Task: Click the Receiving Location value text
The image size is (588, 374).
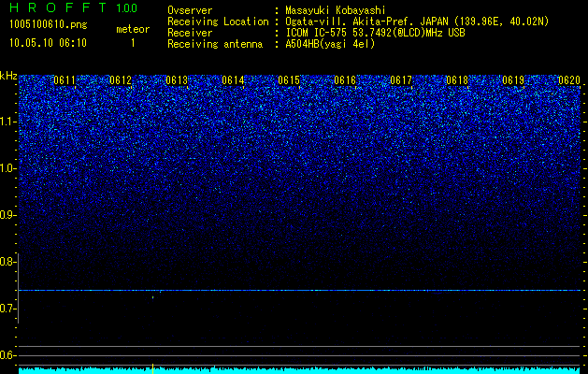Action: coord(417,22)
